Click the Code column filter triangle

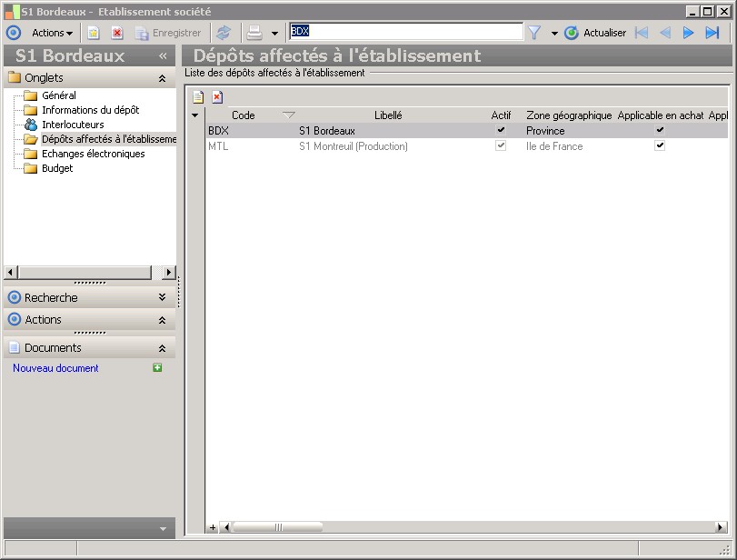[289, 115]
